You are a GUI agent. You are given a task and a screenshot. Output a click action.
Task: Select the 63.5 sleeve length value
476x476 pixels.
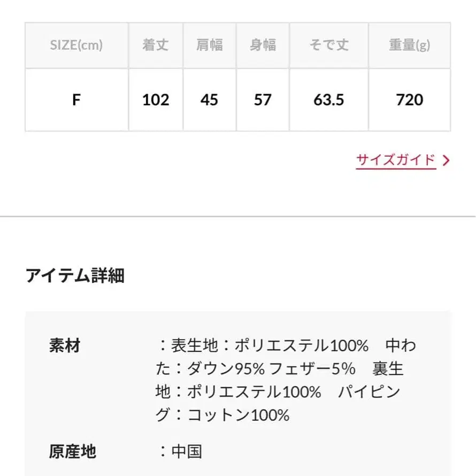coord(328,100)
